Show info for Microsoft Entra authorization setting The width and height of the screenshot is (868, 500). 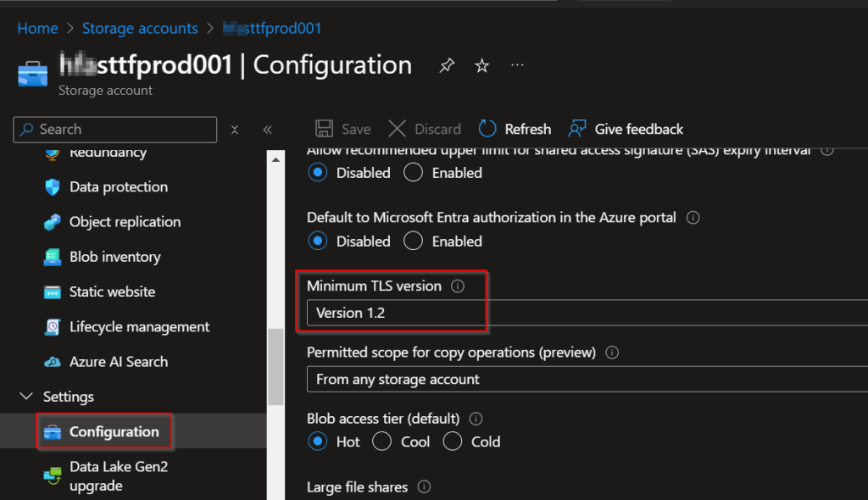pos(693,218)
